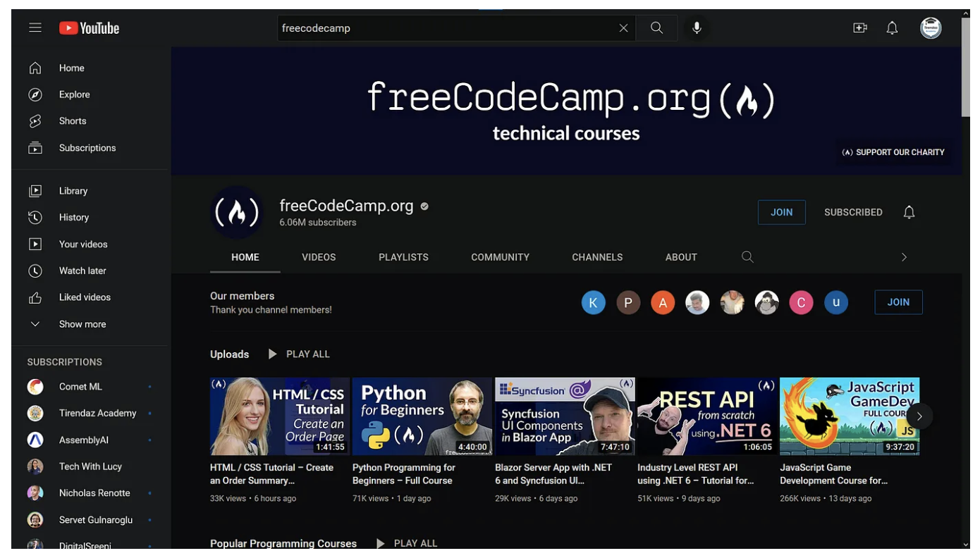The height and width of the screenshot is (558, 980).
Task: Switch to the VIDEOS tab
Action: pos(319,257)
